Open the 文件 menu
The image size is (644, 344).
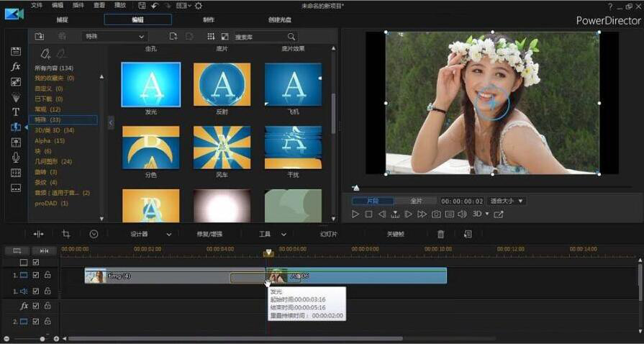pos(37,6)
